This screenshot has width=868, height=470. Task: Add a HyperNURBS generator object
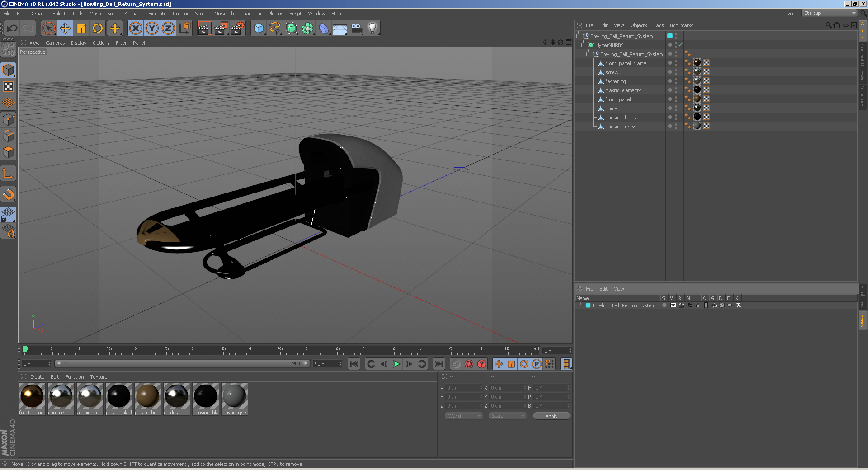[x=292, y=28]
